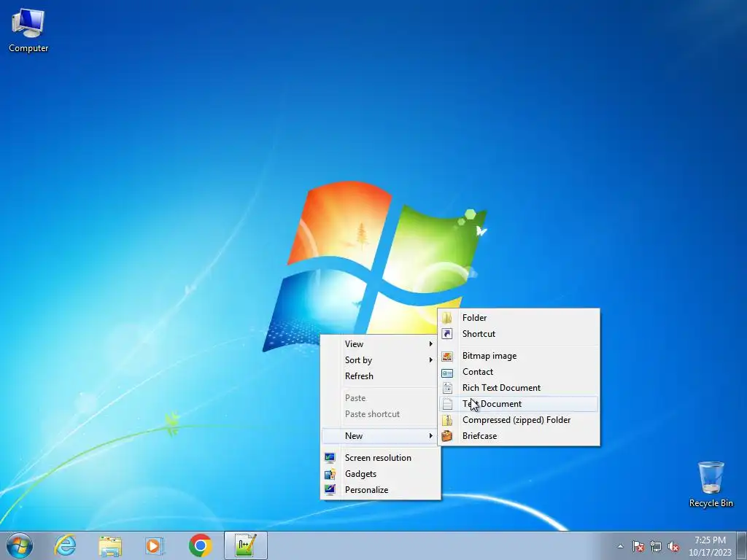Open the muted volume tray icon

point(673,546)
